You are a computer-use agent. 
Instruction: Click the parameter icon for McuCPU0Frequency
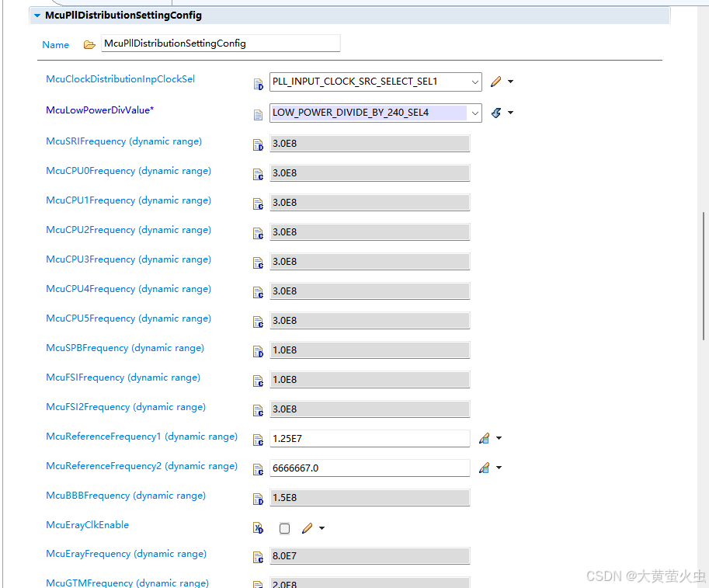[258, 175]
